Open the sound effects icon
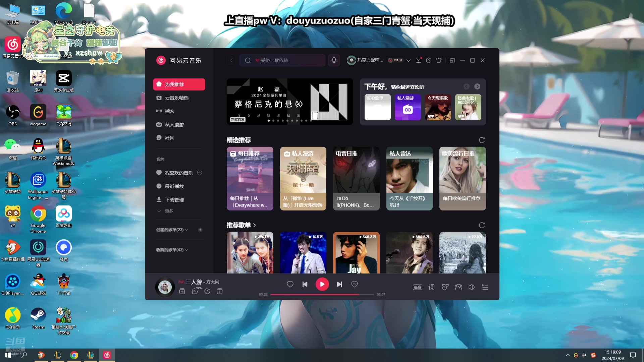This screenshot has height=362, width=644. point(445,287)
